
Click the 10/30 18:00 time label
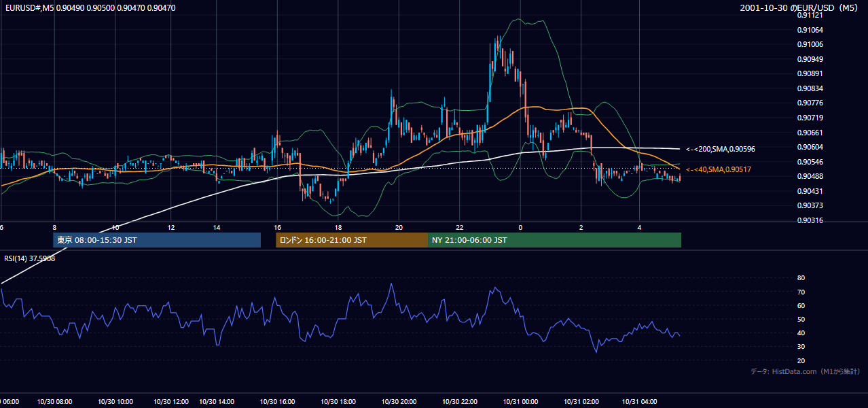(338, 402)
